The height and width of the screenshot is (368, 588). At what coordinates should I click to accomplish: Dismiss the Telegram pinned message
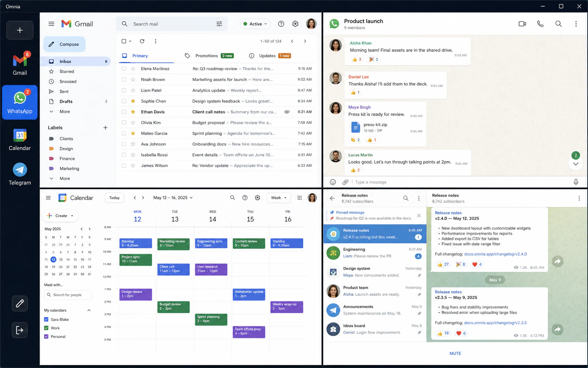(419, 216)
